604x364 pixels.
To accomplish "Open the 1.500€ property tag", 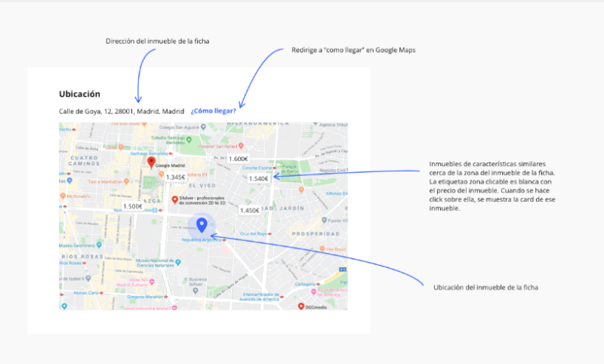I will point(133,206).
